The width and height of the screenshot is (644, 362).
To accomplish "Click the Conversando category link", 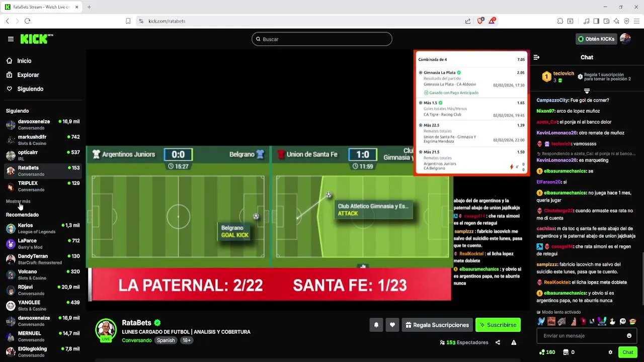I will [x=136, y=340].
